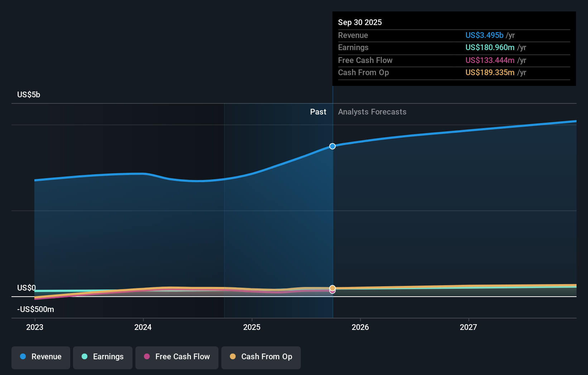
Task: Switch to the Past section of the chart
Action: click(318, 112)
